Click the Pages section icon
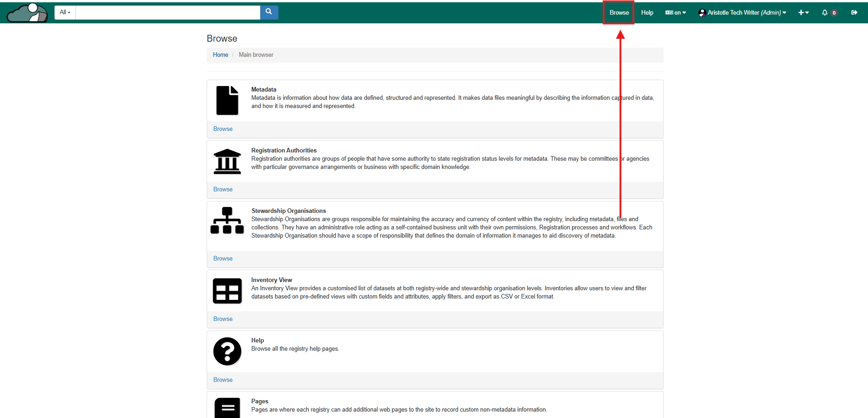The height and width of the screenshot is (418, 868). click(227, 407)
